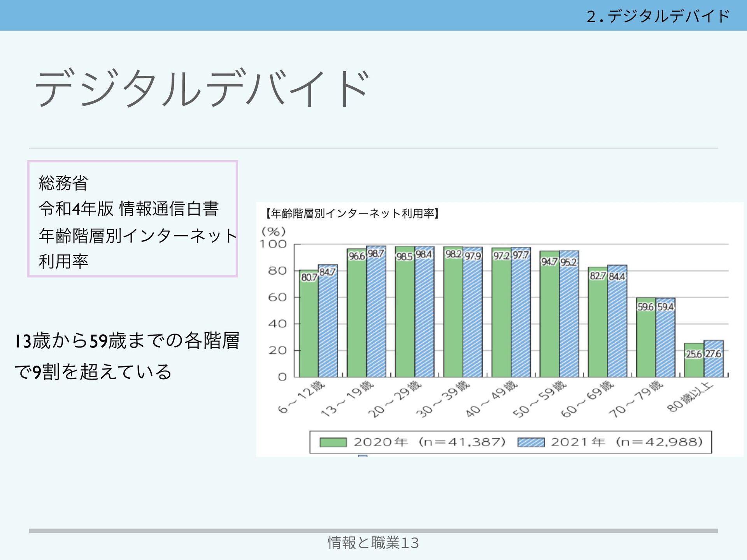Viewport: 747px width, 560px height.
Task: Click the header text 2.デジタルデバイド
Action: click(658, 16)
